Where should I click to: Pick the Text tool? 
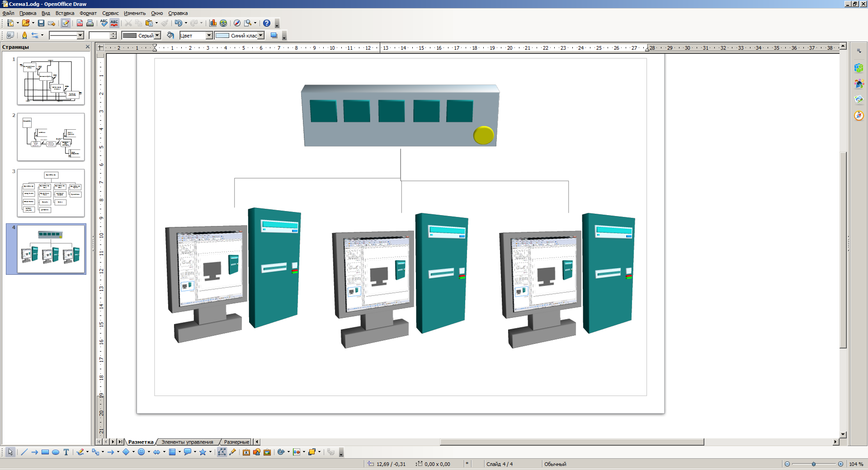tap(66, 452)
